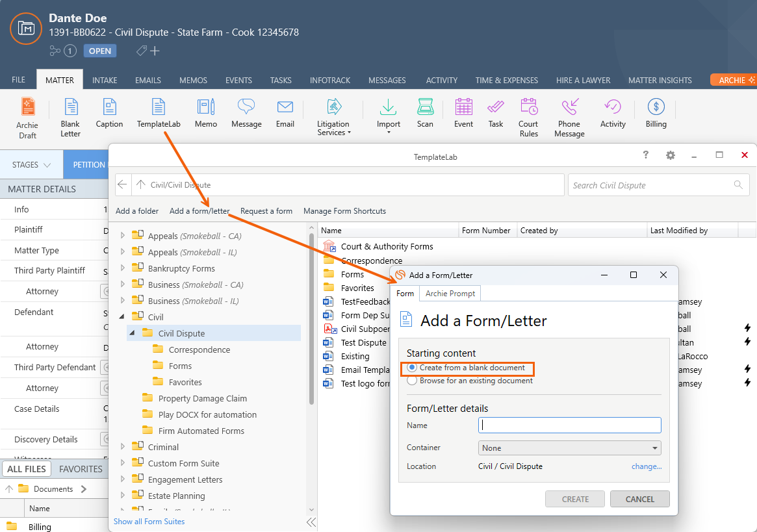This screenshot has width=757, height=532.
Task: Click the search magnifier icon in TemplateLab
Action: point(738,185)
